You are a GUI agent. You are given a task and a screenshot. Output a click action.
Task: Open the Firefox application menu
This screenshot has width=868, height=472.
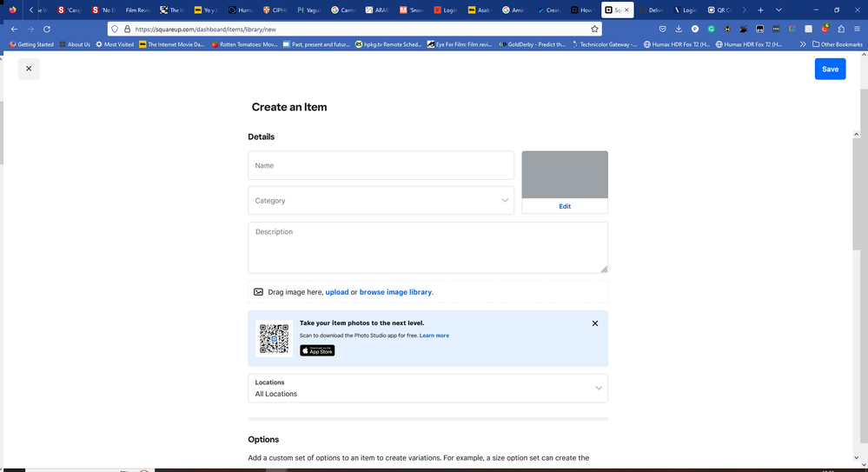pyautogui.click(x=857, y=29)
